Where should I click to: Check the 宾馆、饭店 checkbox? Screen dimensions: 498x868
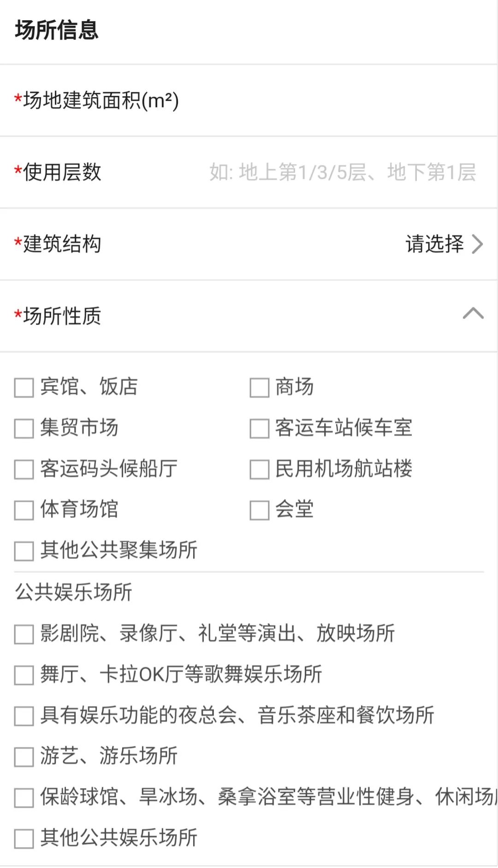point(24,388)
